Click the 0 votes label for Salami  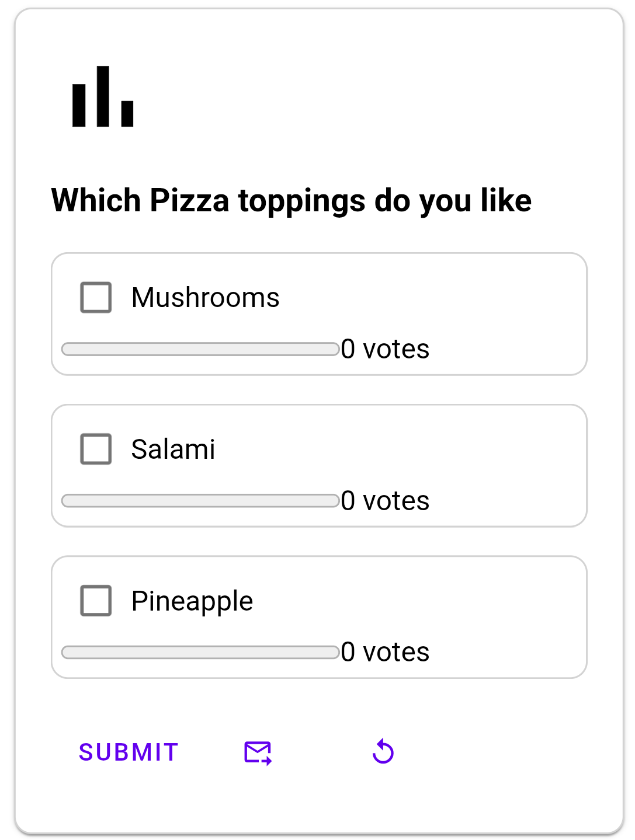[x=386, y=500]
